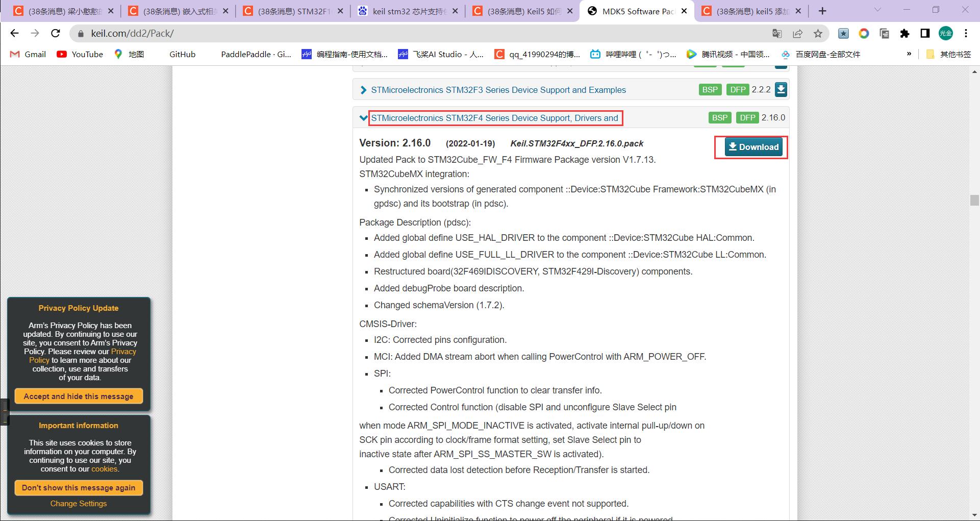Collapse the STM32F4 Series pack entry
This screenshot has height=521, width=980.
pos(363,118)
